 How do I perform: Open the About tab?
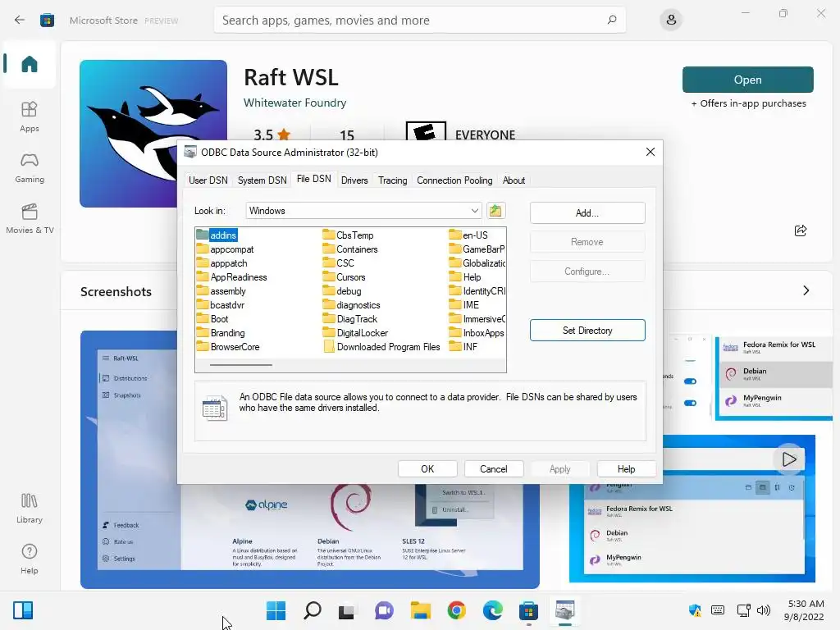514,180
